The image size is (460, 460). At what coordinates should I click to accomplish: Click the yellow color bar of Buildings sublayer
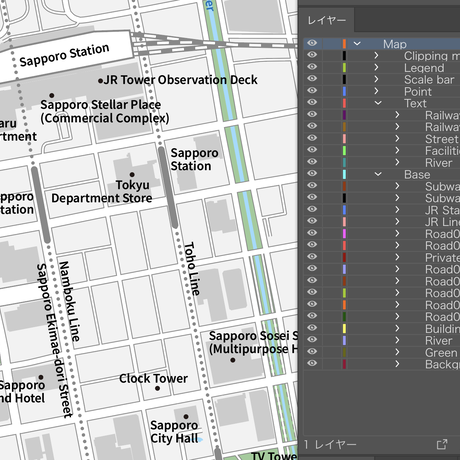pos(344,328)
